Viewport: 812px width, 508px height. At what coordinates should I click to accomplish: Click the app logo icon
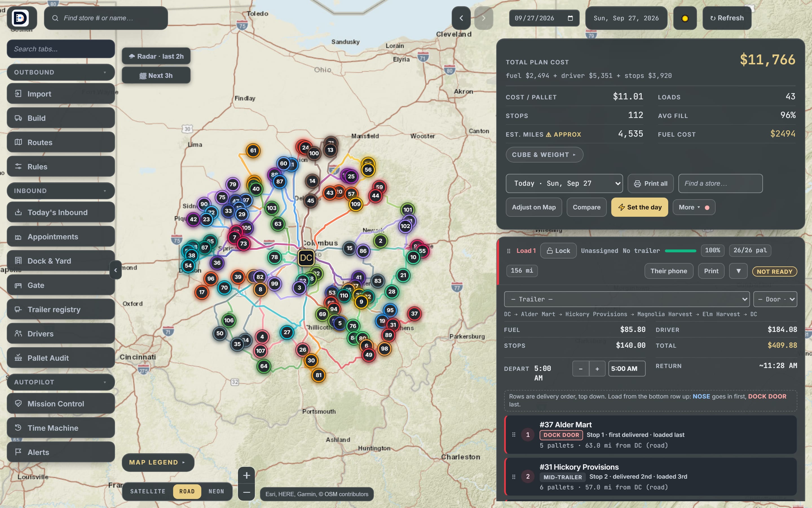coord(21,18)
